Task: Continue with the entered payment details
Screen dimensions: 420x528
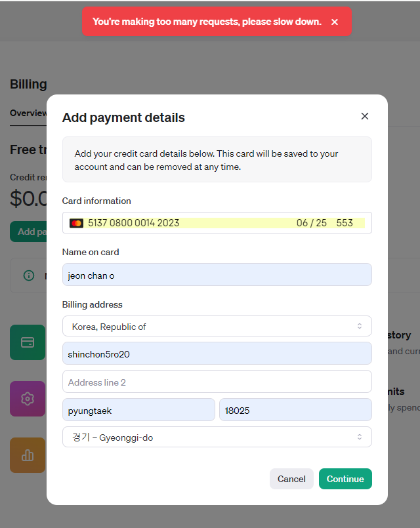Action: click(345, 479)
